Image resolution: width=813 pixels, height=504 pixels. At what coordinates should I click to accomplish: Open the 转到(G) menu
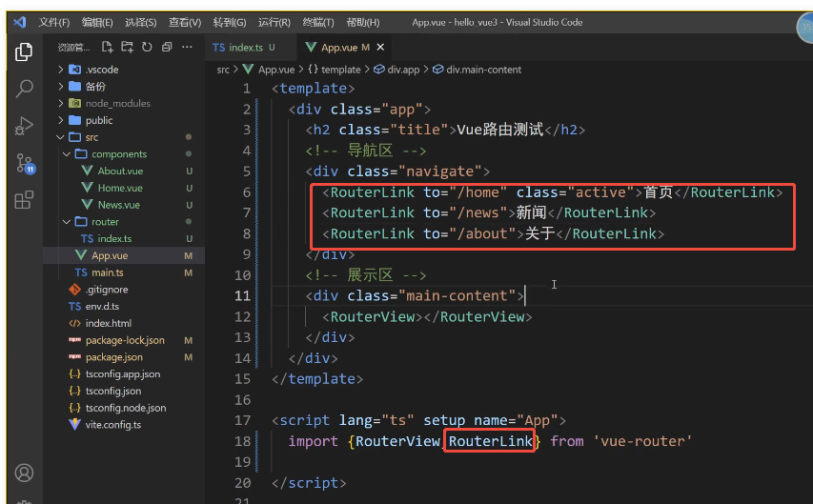229,22
